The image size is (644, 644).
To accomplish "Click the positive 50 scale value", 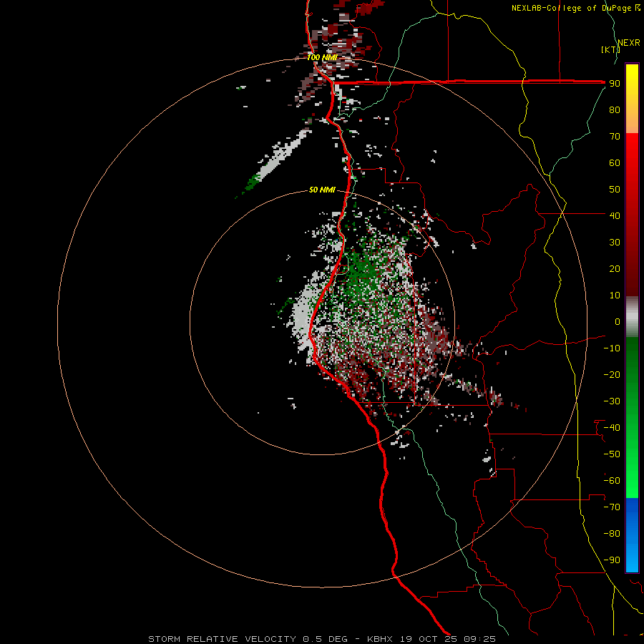I will [x=615, y=190].
